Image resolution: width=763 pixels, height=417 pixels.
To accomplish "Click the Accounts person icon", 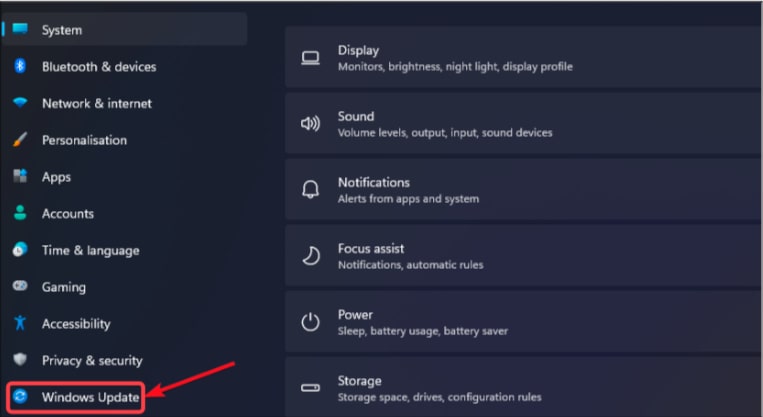I will (20, 213).
